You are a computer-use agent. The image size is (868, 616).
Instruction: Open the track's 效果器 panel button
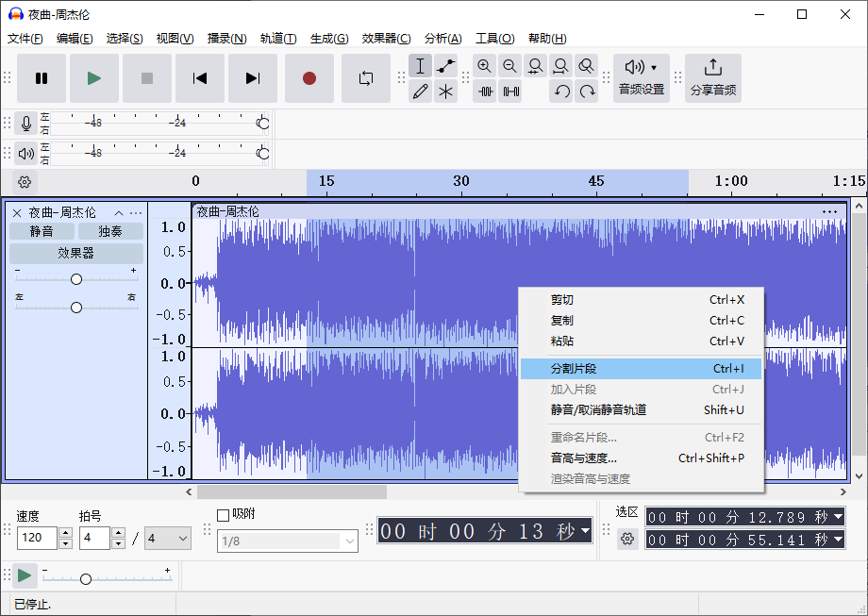pos(75,253)
